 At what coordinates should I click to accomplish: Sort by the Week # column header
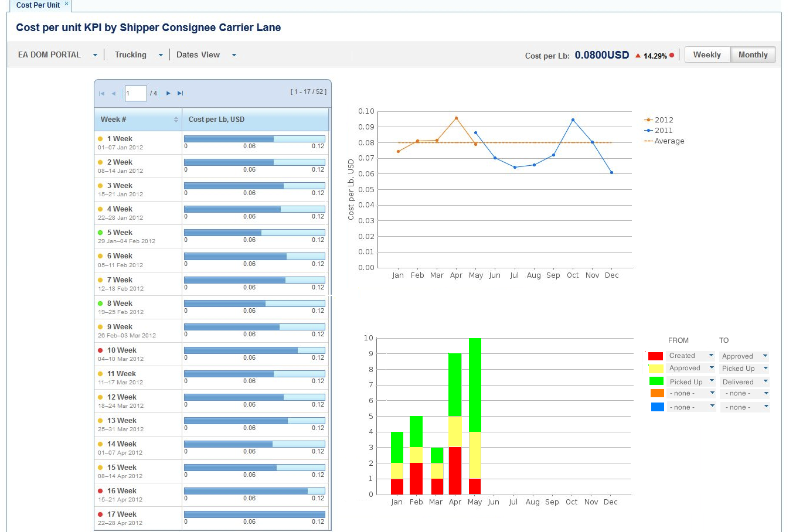(138, 120)
